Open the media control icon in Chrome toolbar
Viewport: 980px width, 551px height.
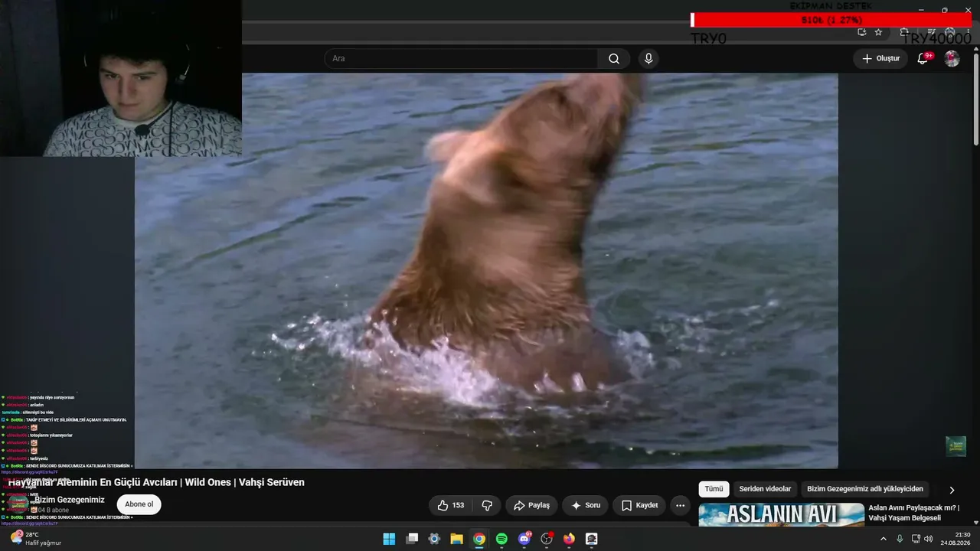click(x=931, y=32)
